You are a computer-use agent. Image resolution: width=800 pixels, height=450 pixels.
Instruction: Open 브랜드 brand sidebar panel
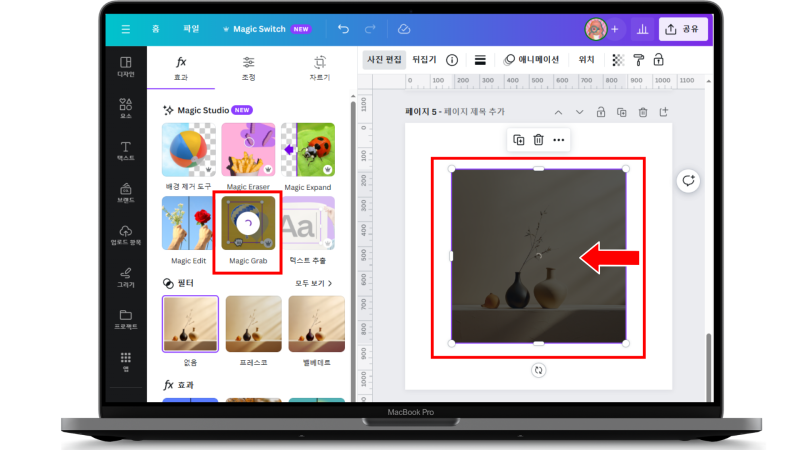pos(126,193)
